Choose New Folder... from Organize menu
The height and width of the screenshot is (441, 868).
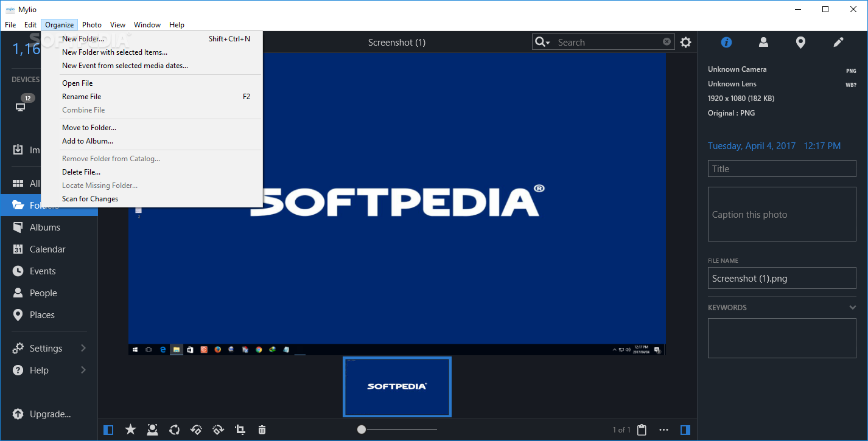(x=152, y=39)
